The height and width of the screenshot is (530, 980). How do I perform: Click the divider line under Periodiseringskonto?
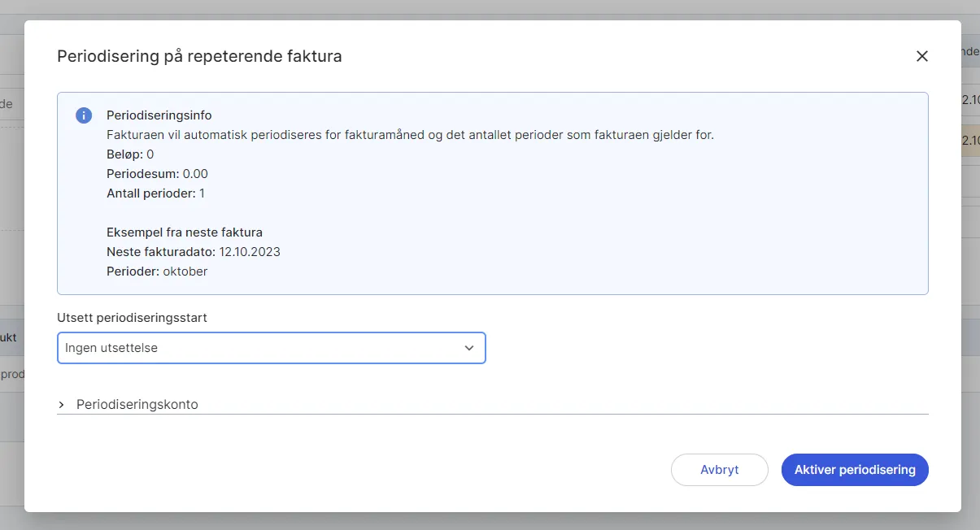coord(492,414)
